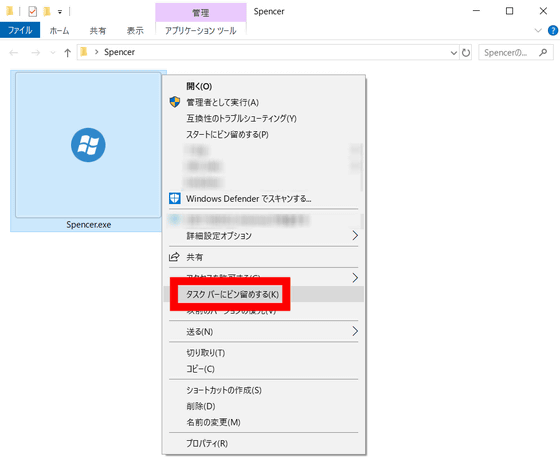Close the Spencer Explorer window
This screenshot has width=560, height=462.
pyautogui.click(x=543, y=11)
